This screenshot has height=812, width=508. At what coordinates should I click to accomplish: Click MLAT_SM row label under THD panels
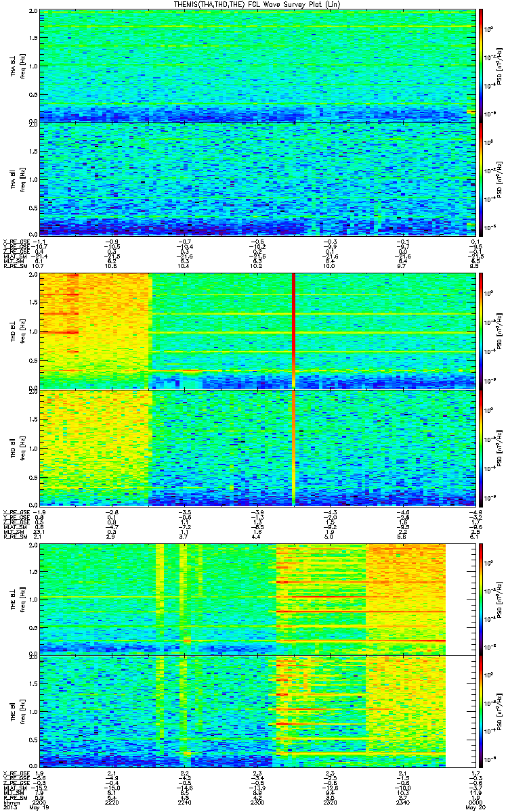click(16, 528)
